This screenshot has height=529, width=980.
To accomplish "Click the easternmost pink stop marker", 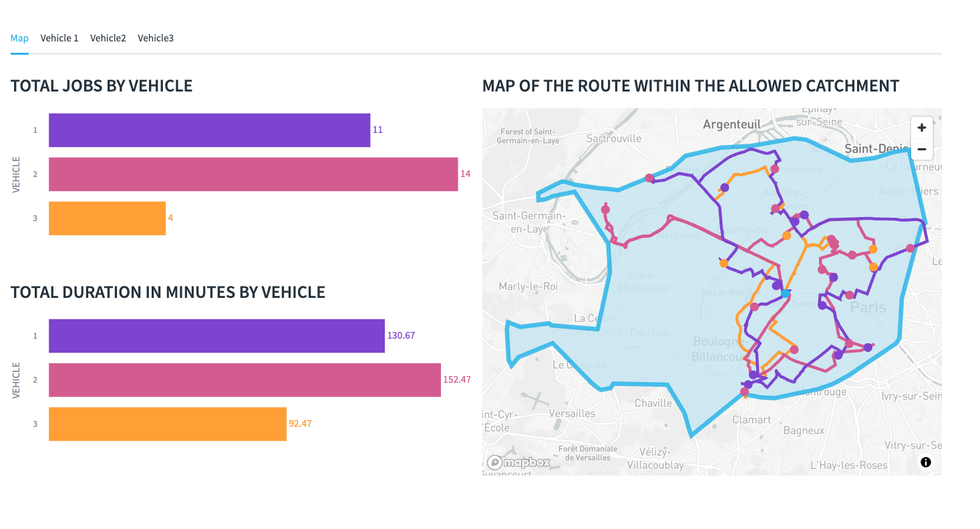I will coord(910,248).
